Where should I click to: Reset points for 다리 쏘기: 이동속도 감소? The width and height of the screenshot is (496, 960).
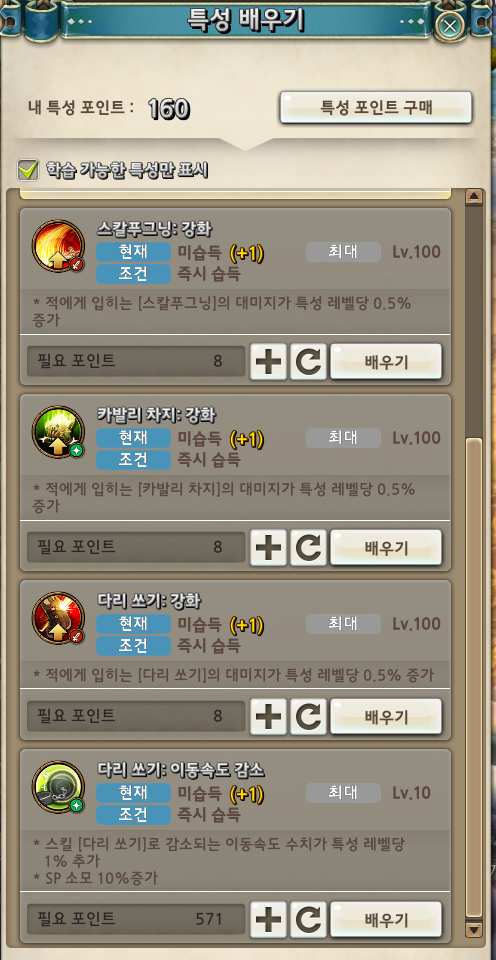308,920
